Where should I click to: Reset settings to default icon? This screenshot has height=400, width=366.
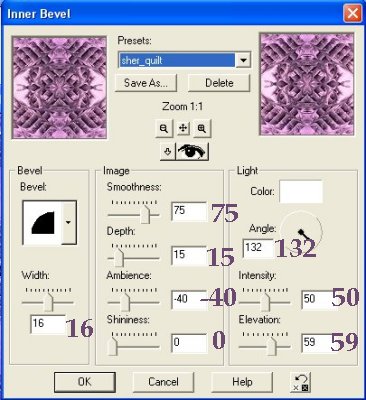300,382
